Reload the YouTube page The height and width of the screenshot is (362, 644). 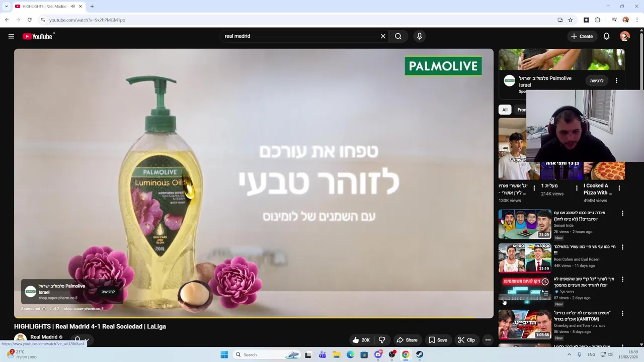[x=30, y=20]
